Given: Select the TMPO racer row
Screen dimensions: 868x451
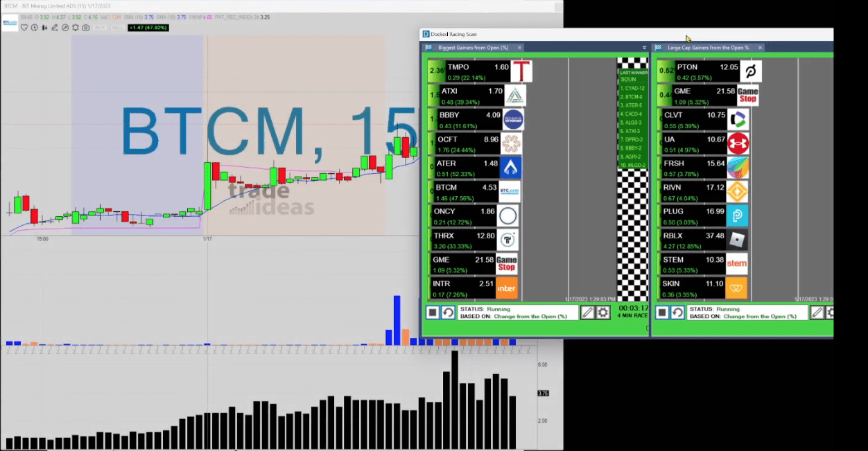Looking at the screenshot, I should pyautogui.click(x=479, y=71).
